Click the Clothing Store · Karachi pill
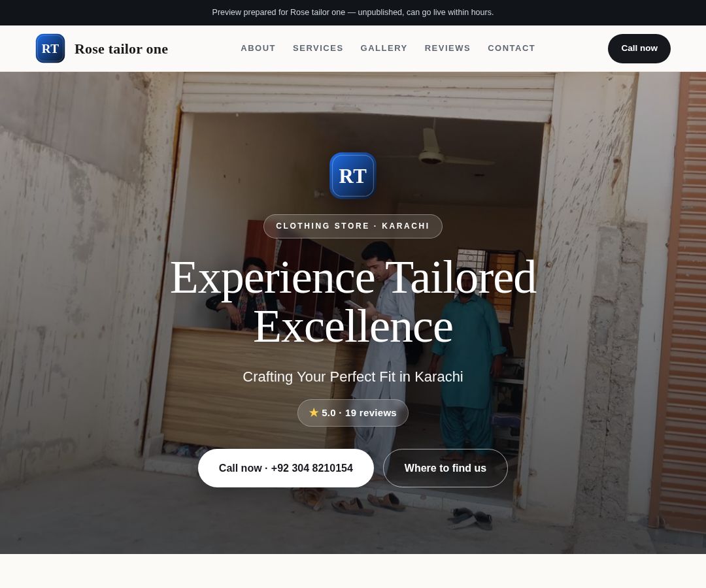Image resolution: width=706 pixels, height=588 pixels. click(352, 226)
